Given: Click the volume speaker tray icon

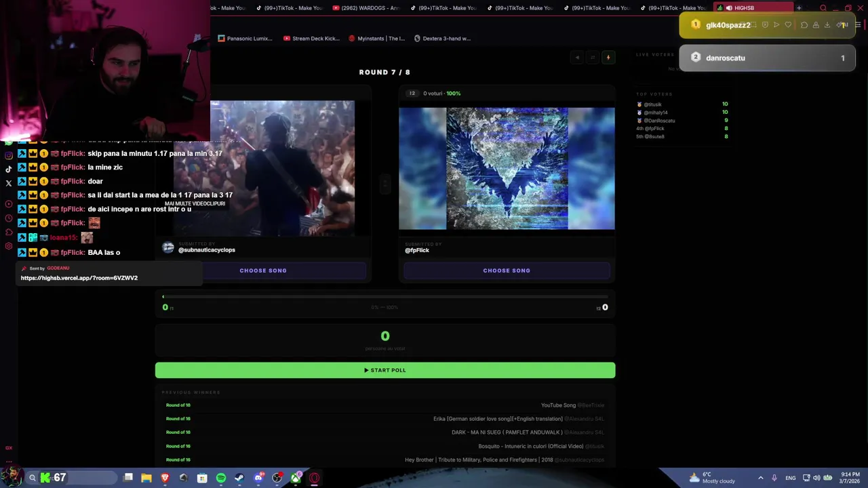Looking at the screenshot, I should click(x=816, y=478).
